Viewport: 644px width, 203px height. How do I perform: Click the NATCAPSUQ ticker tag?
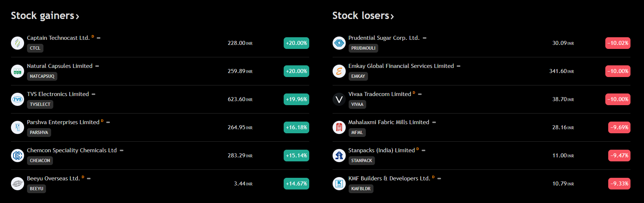[42, 76]
